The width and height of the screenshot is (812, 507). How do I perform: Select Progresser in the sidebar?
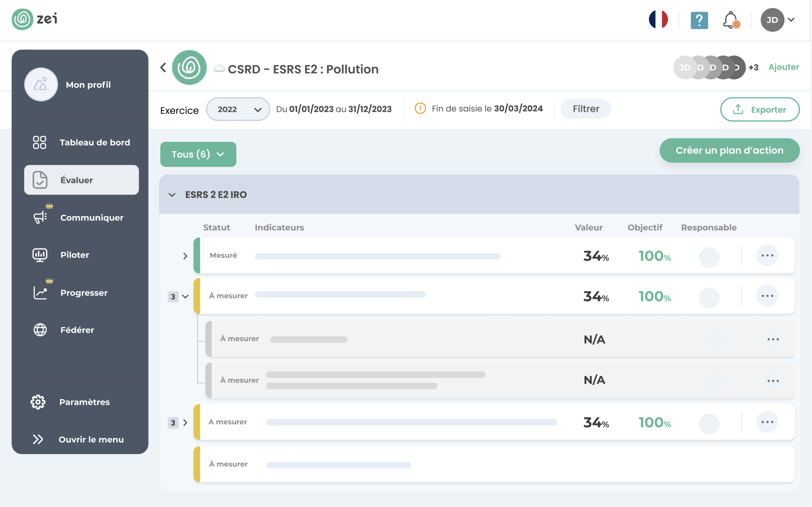click(84, 292)
